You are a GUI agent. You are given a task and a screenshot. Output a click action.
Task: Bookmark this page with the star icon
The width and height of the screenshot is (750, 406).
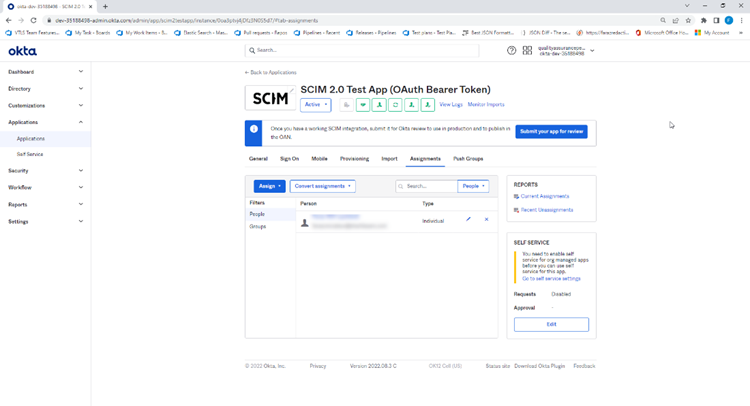pyautogui.click(x=688, y=20)
